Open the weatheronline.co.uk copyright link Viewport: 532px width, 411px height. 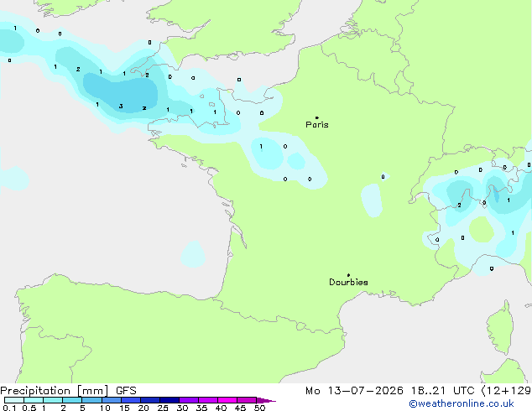click(461, 403)
